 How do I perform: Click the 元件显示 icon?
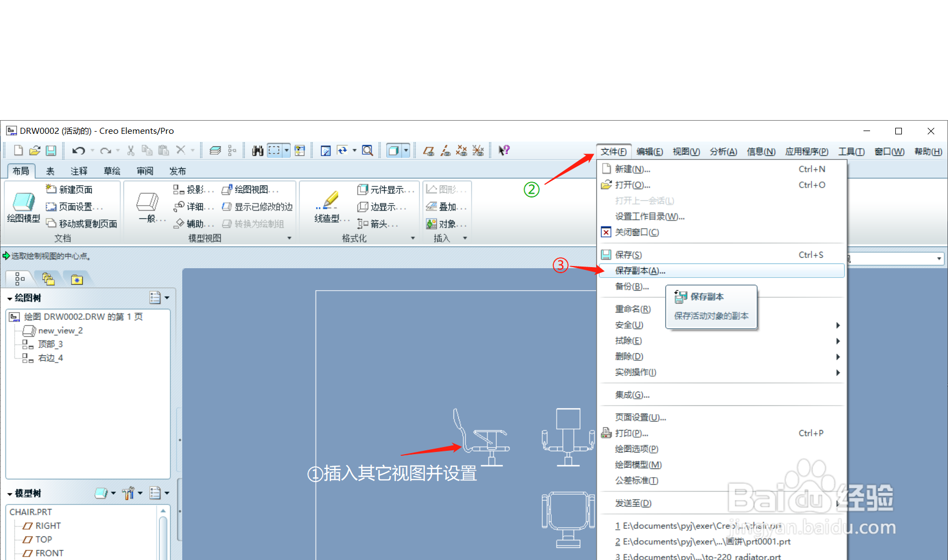point(386,189)
